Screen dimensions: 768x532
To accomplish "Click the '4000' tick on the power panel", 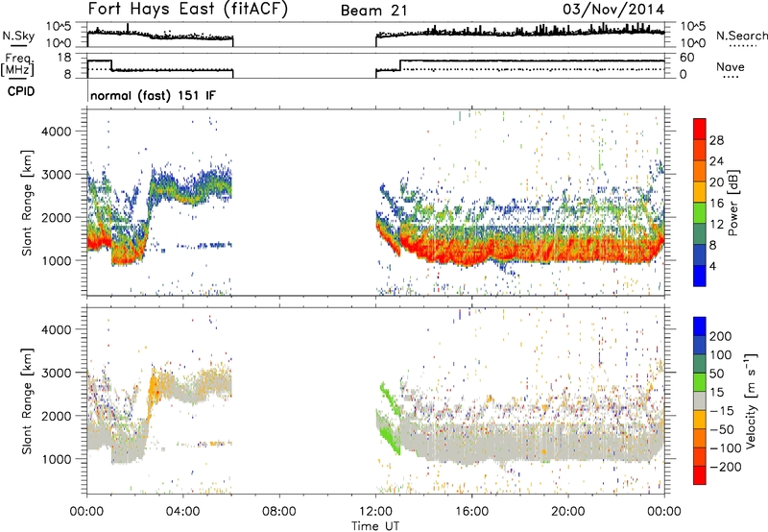I will (57, 132).
